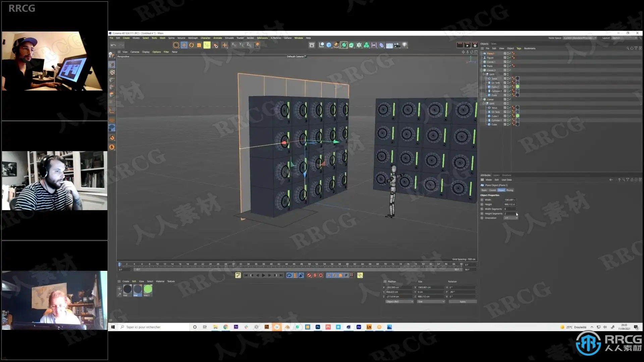Click the Camera object icon in toolbar
The height and width of the screenshot is (362, 644).
[397, 45]
